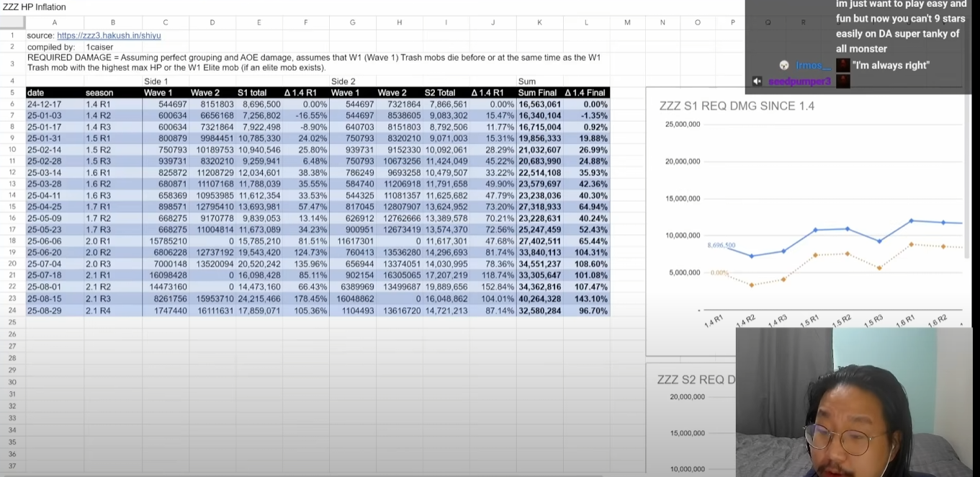
Task: Click the S1 total cell '24,215,466'
Action: (259, 299)
